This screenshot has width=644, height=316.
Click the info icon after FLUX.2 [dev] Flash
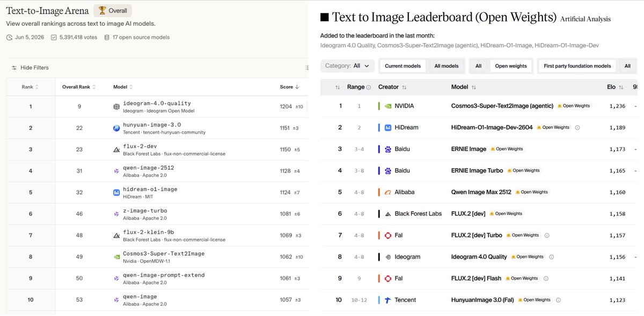[546, 278]
